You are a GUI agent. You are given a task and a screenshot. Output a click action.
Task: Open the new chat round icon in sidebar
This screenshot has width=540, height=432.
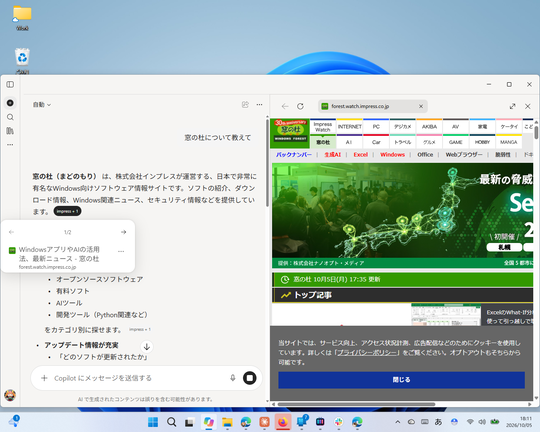click(10, 103)
